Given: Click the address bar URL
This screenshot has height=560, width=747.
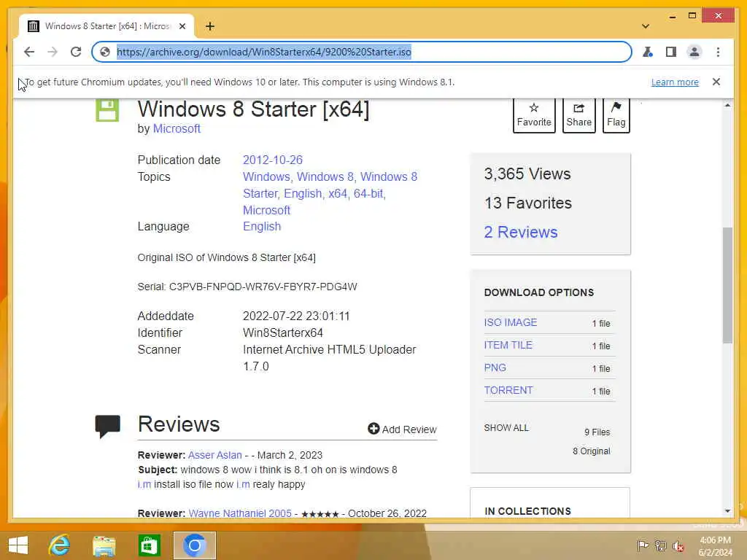Looking at the screenshot, I should pos(263,52).
